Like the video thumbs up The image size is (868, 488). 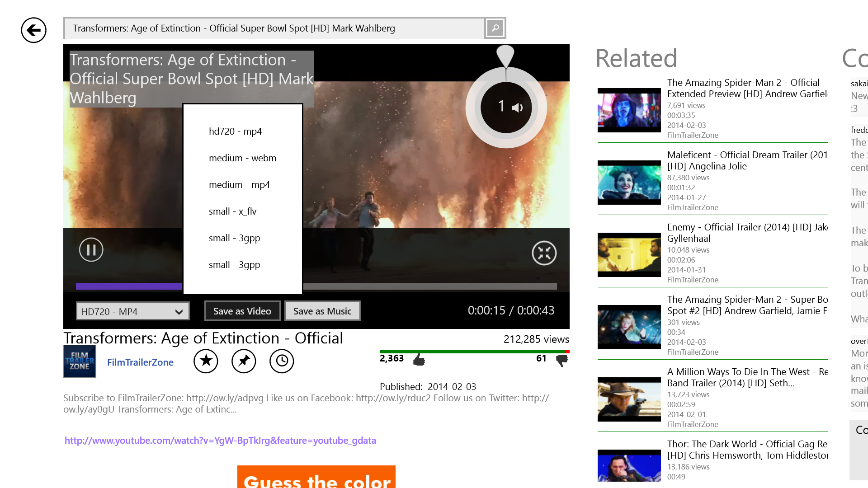point(419,360)
